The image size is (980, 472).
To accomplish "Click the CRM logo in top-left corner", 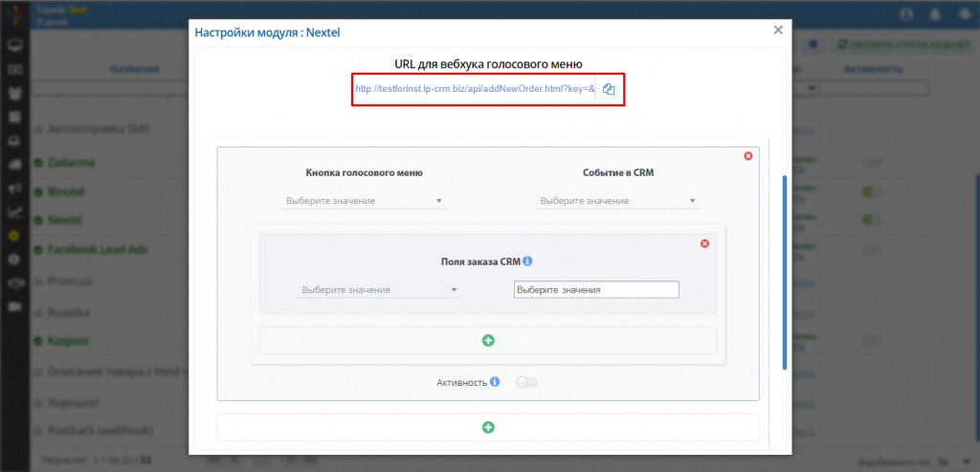I will coord(14,13).
